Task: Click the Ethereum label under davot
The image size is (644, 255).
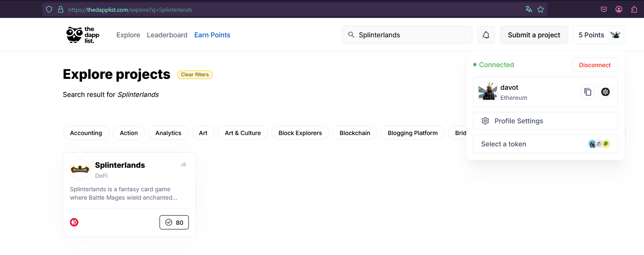Action: 514,98
